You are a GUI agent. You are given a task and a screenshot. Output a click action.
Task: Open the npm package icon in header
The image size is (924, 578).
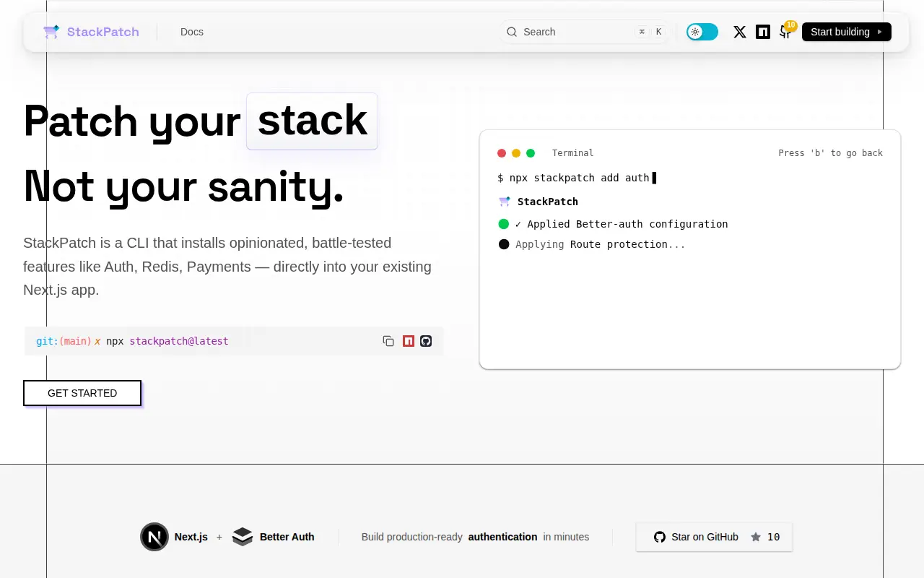pos(763,32)
